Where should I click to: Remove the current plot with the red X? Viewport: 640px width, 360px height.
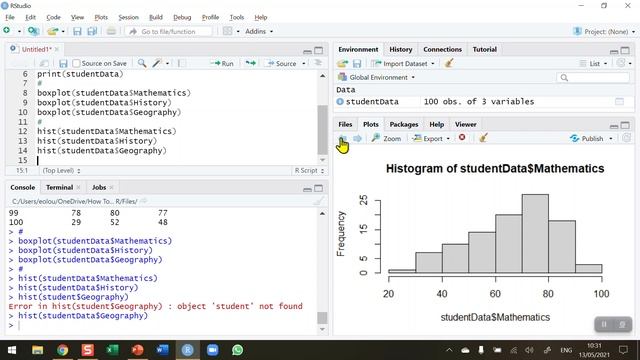[462, 138]
